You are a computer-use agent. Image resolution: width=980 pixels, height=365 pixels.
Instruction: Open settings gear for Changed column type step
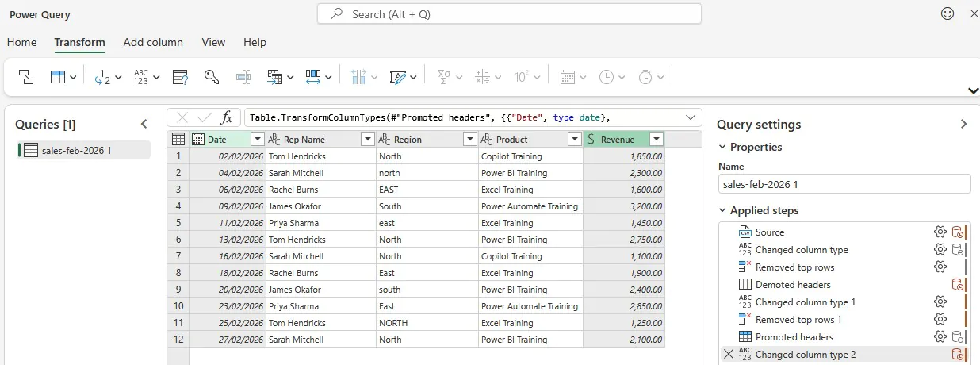click(940, 249)
